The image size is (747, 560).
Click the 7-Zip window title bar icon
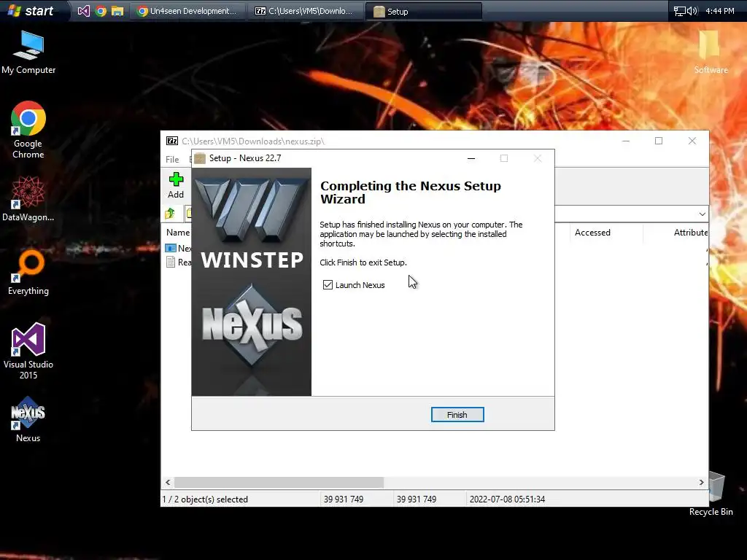point(172,141)
